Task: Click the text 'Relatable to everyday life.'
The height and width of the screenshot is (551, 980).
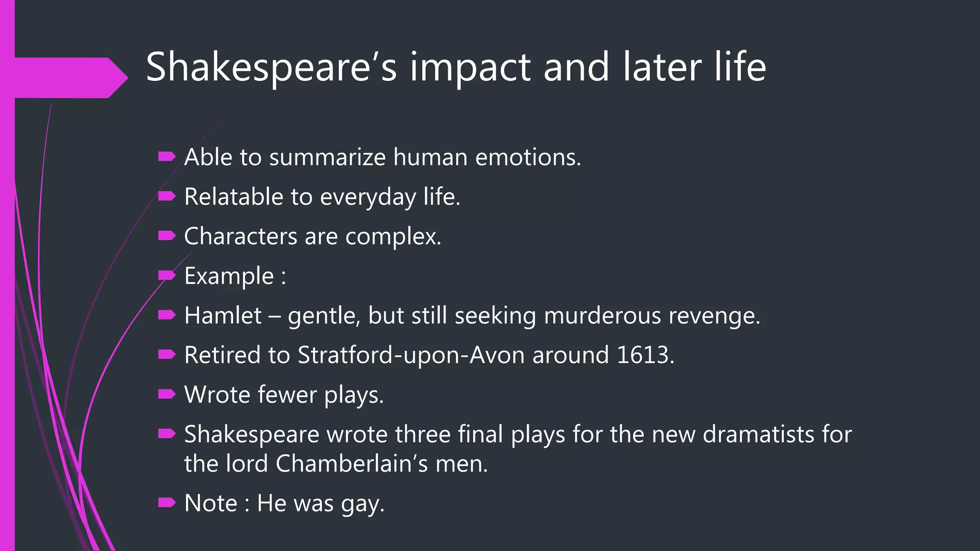Action: [x=323, y=197]
